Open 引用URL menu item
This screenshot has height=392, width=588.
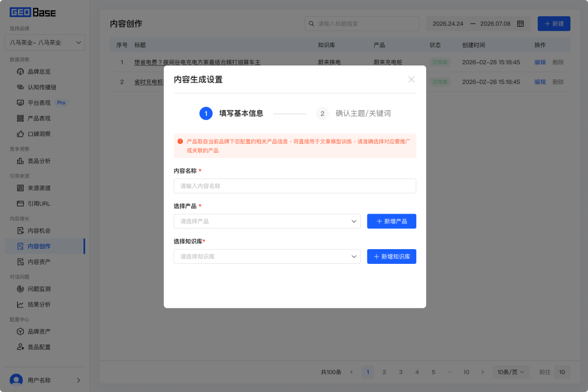point(45,204)
